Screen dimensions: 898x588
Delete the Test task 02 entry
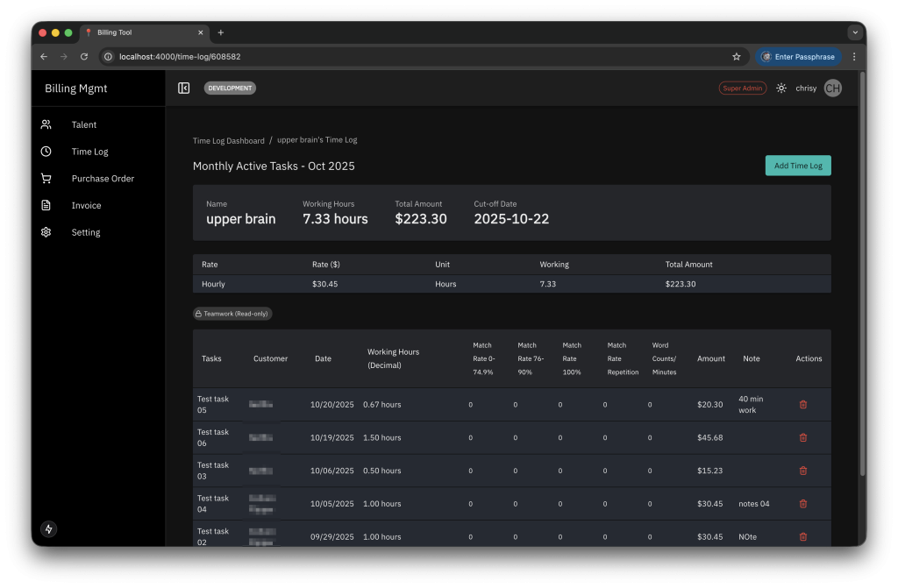[802, 536]
